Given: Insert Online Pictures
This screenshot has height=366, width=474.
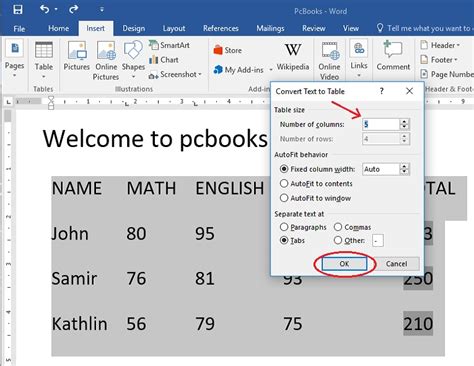Looking at the screenshot, I should 106,61.
